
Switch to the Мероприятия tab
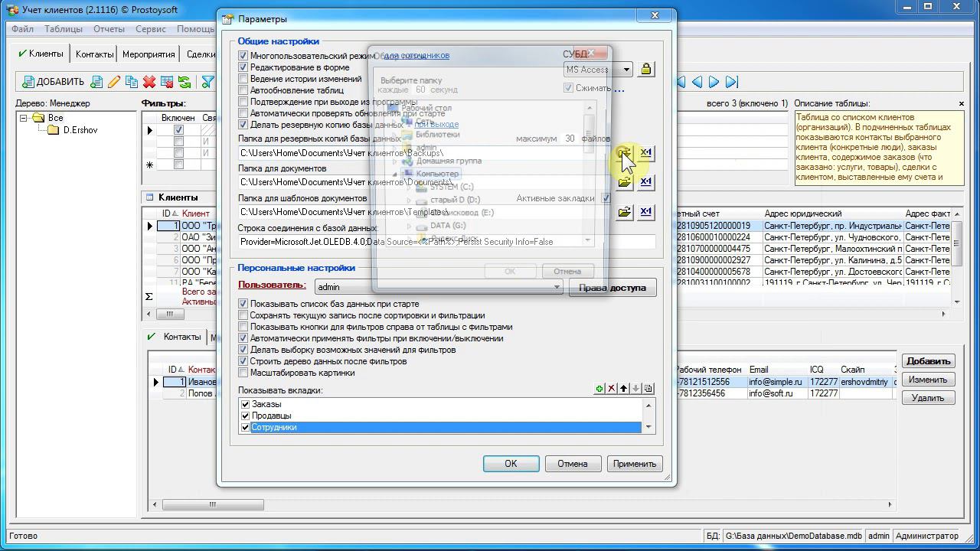click(x=149, y=54)
